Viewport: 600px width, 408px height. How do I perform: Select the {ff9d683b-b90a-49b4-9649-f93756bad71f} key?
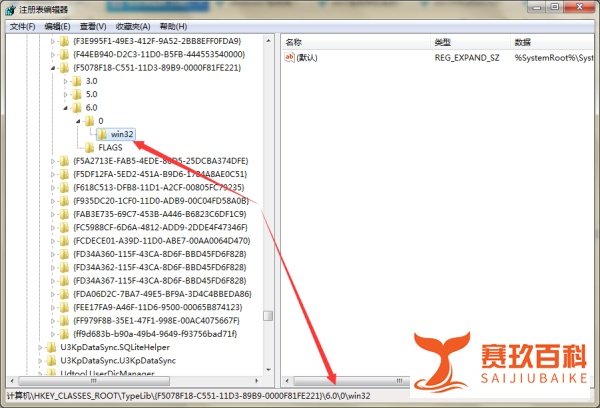tap(155, 334)
